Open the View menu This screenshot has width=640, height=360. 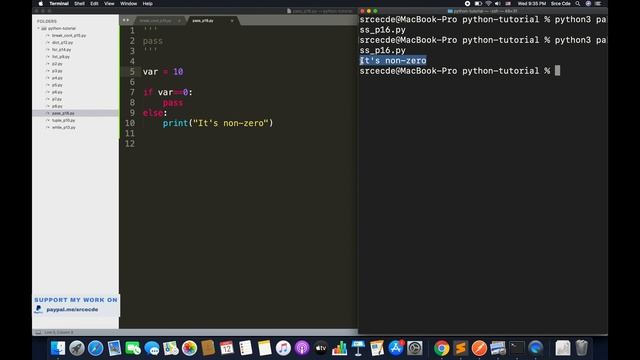[x=109, y=4]
